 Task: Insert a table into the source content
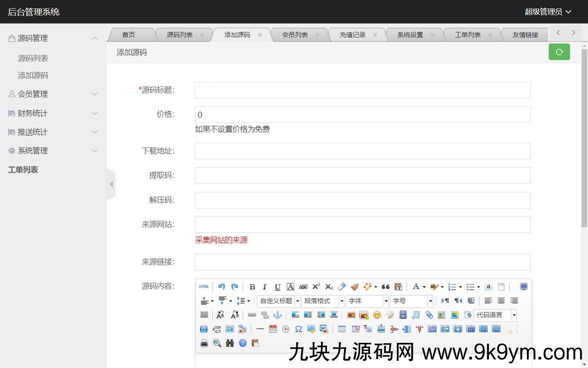pyautogui.click(x=341, y=328)
